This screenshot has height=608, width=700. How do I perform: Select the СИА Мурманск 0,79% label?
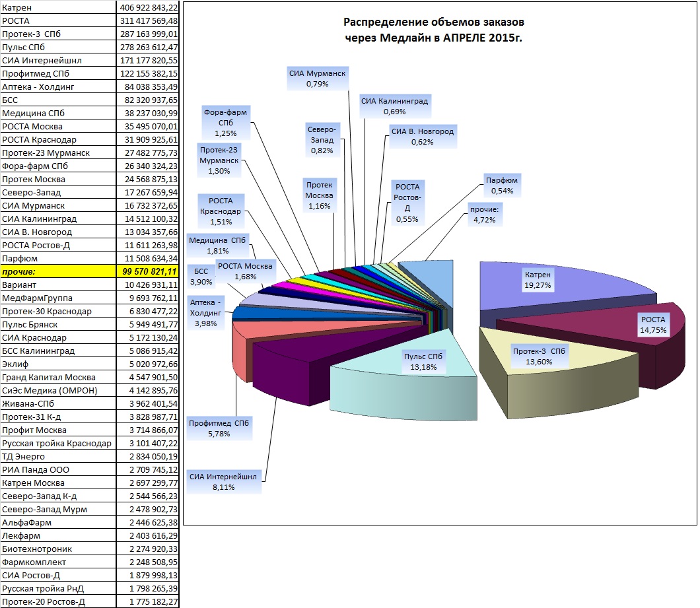pos(317,78)
